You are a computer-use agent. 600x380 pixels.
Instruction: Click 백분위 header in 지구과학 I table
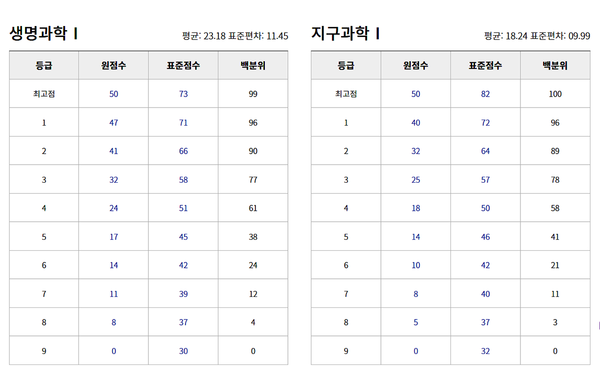(x=555, y=65)
